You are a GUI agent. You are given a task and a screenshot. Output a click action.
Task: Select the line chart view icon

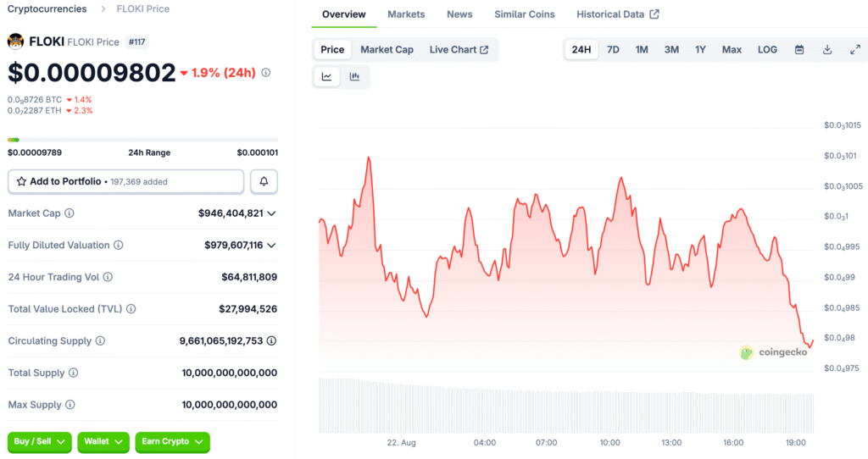pyautogui.click(x=326, y=77)
